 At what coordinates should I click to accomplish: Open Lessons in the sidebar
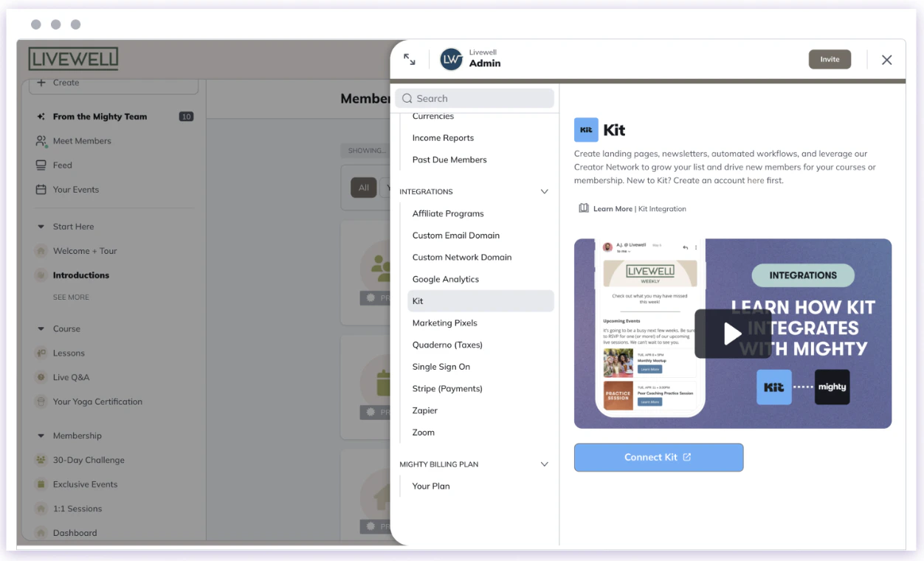69,353
